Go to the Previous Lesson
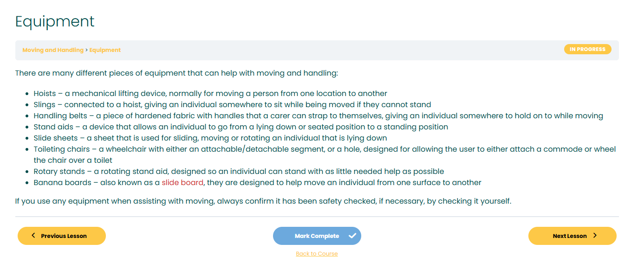 [62, 236]
